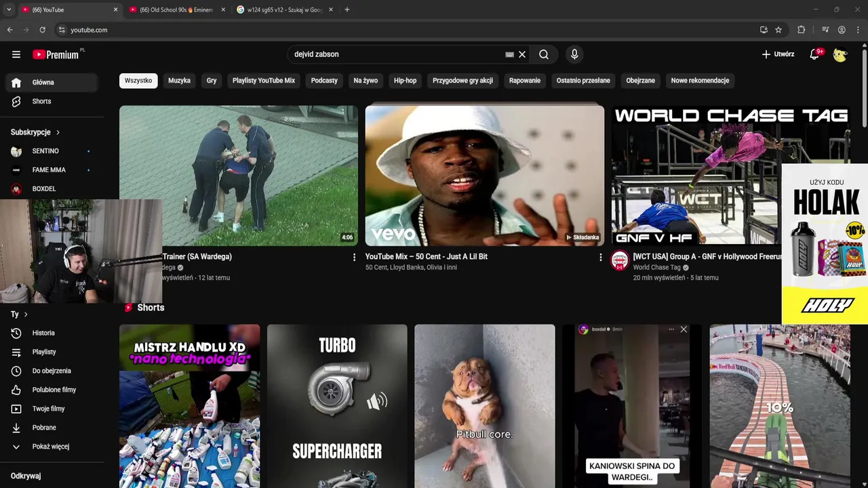Open the tab search dropdown arrow
Image resolution: width=868 pixels, height=488 pixels.
click(9, 9)
